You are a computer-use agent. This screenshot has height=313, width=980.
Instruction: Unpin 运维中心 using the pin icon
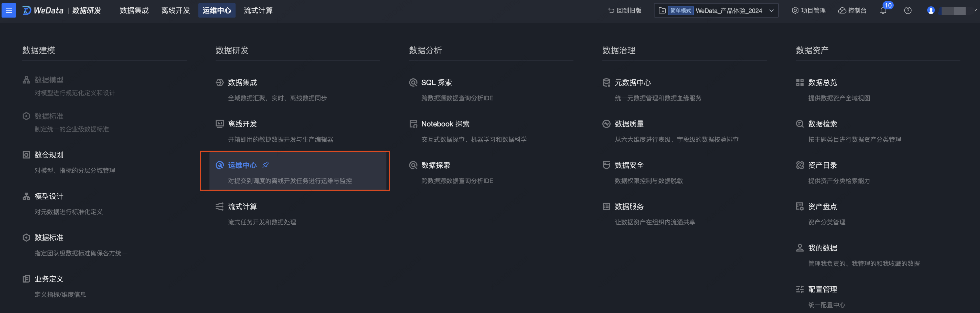[x=265, y=165]
